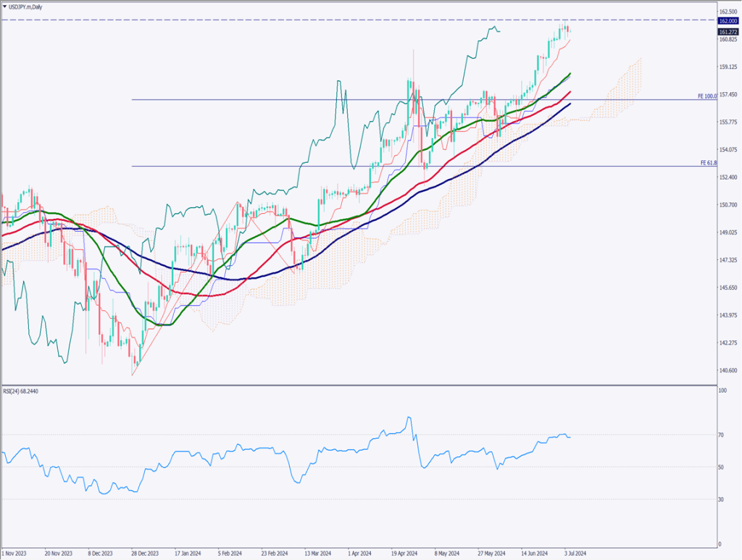Click the 161.272 current price tag
Screen dimensions: 742x560
point(728,32)
